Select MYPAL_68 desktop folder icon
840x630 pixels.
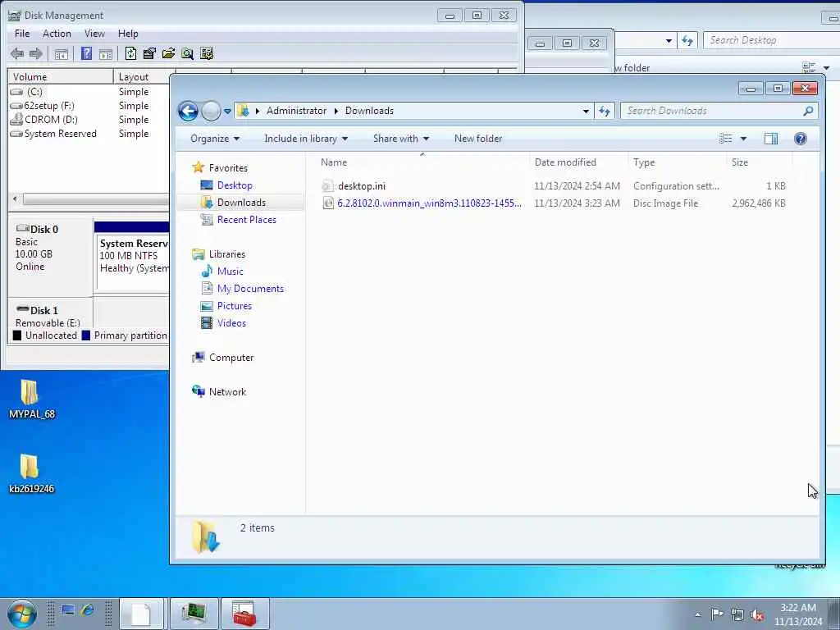click(31, 399)
